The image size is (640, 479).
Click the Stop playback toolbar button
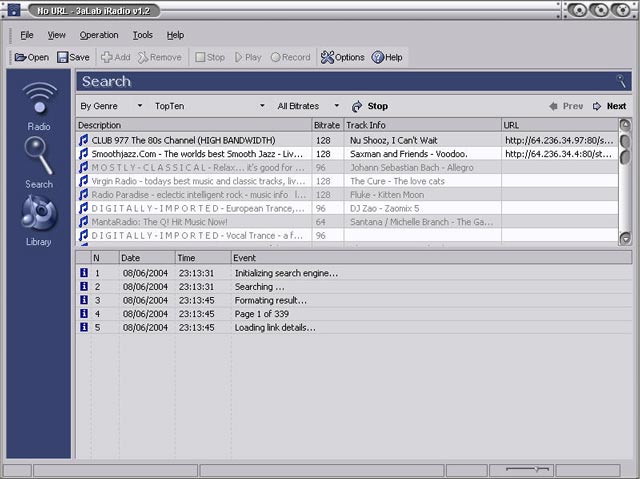(x=210, y=58)
